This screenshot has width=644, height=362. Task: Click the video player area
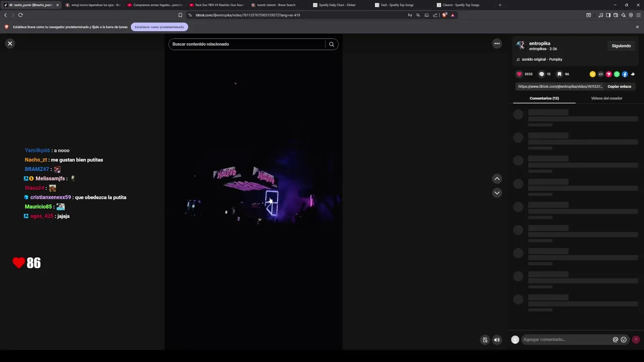(x=254, y=192)
